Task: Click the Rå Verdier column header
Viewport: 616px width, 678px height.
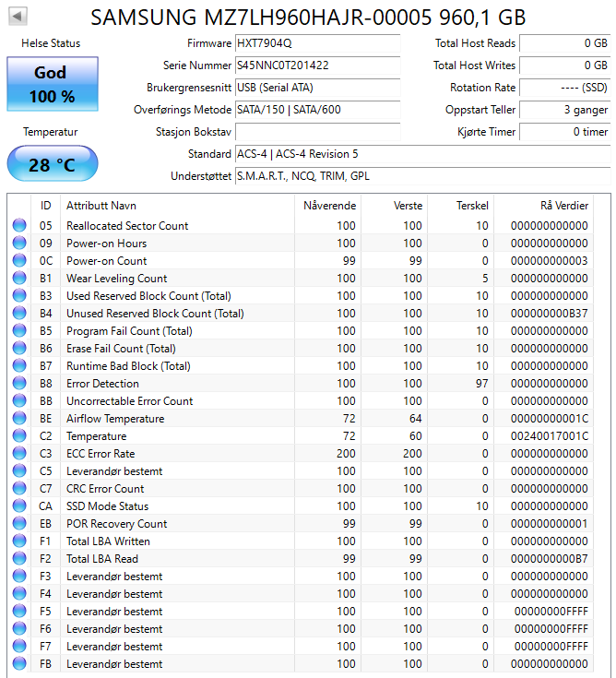Action: (x=544, y=206)
